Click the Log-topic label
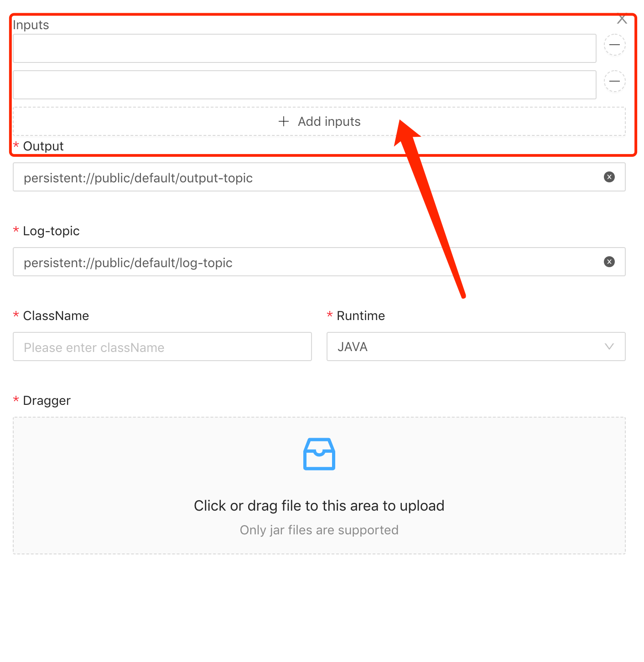 click(52, 231)
